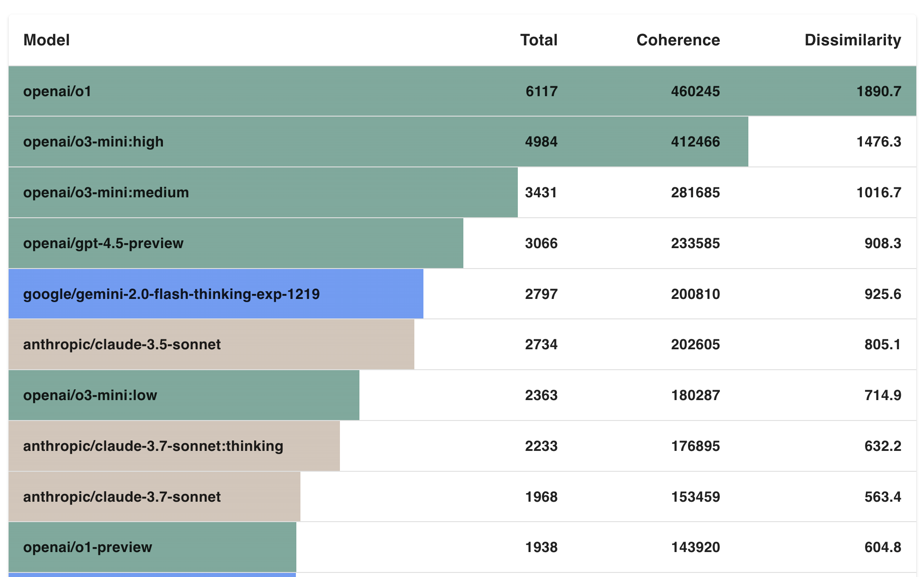924x577 pixels.
Task: Click dissimilarity value 1476.3
Action: click(879, 142)
